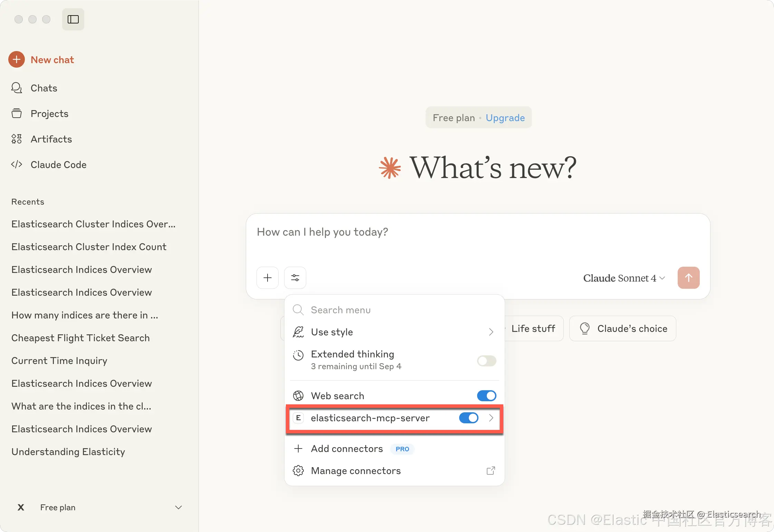Click the Claude's choice suggestion button
Image resolution: width=774 pixels, height=532 pixels.
point(623,329)
